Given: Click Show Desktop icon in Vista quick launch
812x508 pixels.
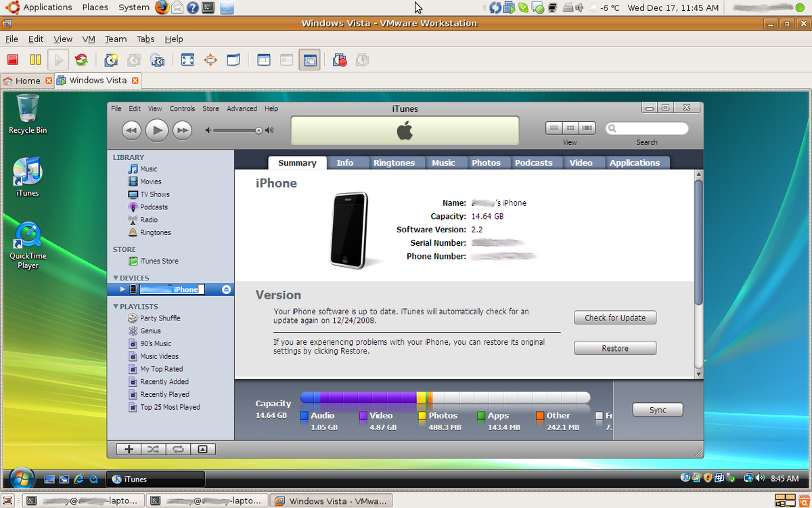Looking at the screenshot, I should coord(49,479).
